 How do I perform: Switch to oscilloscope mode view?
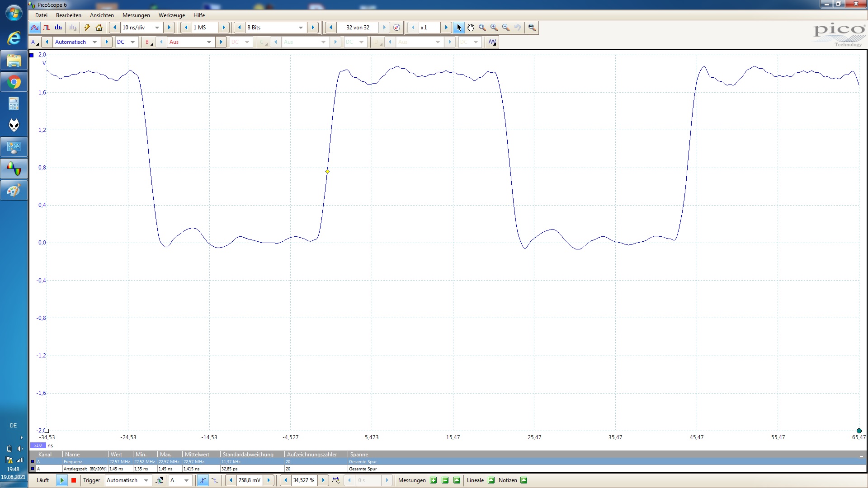point(35,28)
